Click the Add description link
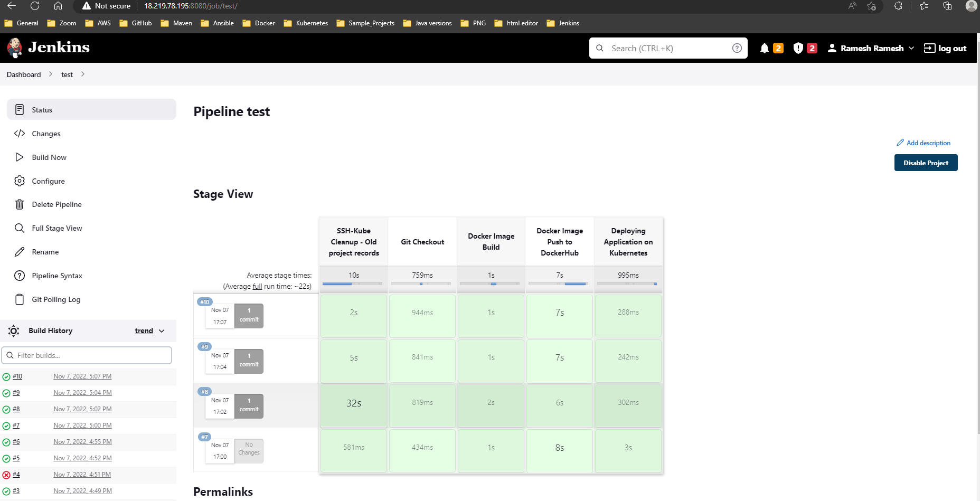Screen dimensions: 980x501 pyautogui.click(x=928, y=143)
